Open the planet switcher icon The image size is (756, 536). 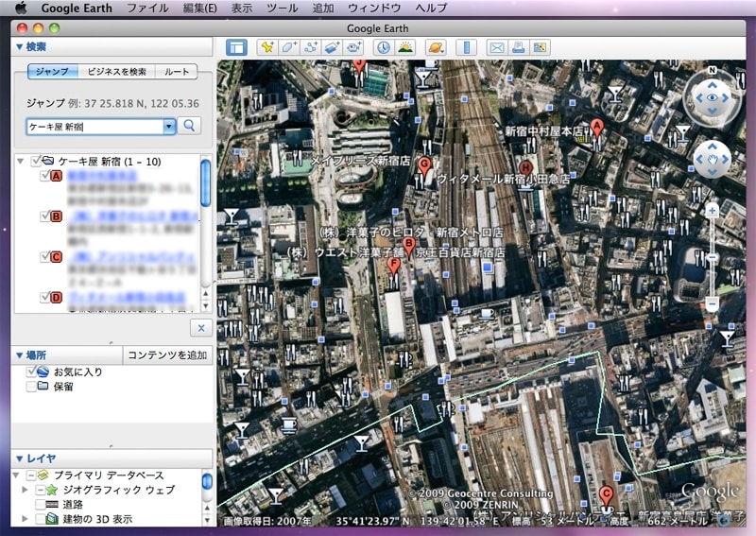pos(435,46)
